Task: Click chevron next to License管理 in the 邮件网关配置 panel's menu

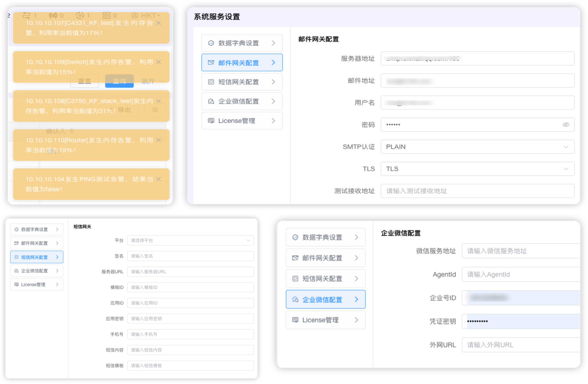Action: 273,121
